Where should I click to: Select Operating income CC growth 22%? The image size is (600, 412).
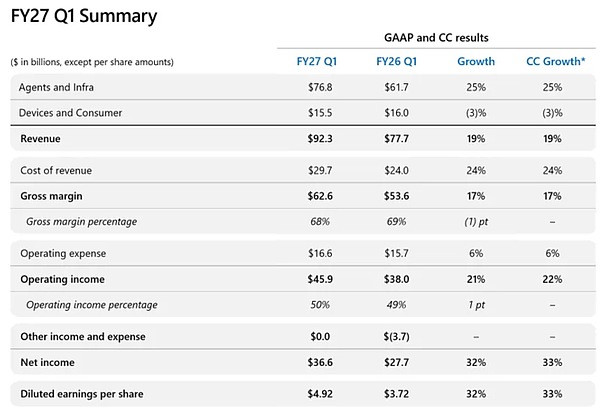(x=552, y=279)
